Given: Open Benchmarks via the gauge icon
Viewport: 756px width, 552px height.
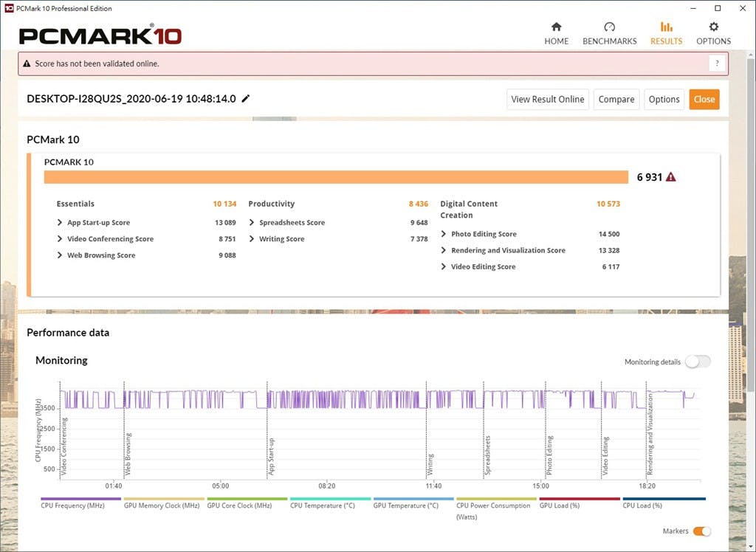Looking at the screenshot, I should point(609,27).
